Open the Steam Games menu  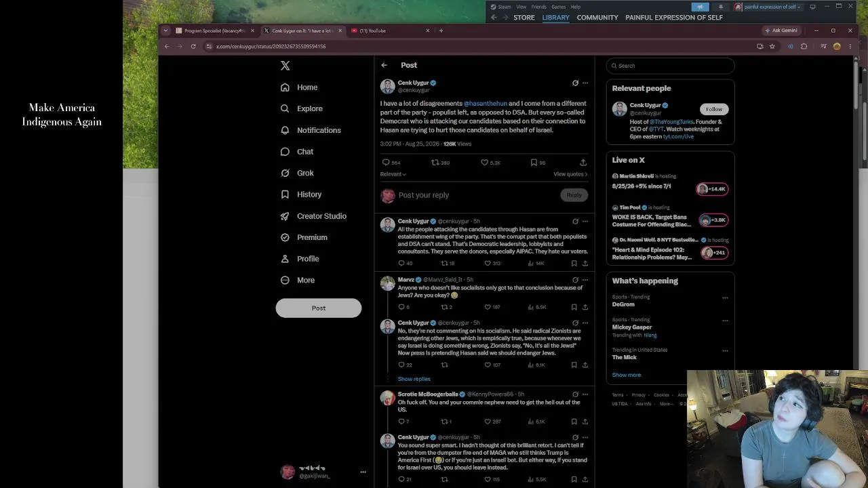(x=559, y=7)
